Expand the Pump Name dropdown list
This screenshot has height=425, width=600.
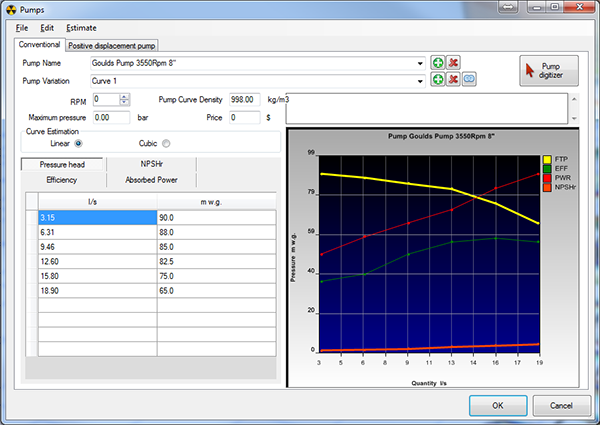[421, 62]
